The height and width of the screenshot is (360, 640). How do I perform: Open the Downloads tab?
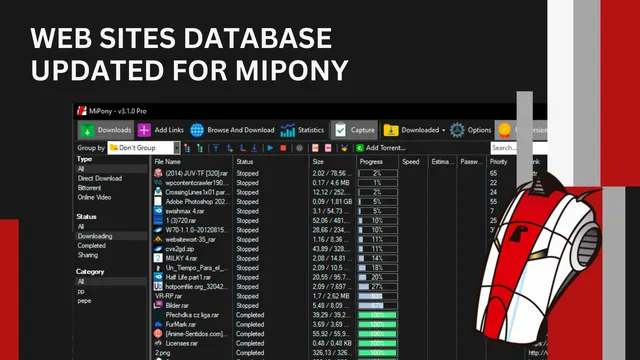pyautogui.click(x=106, y=130)
